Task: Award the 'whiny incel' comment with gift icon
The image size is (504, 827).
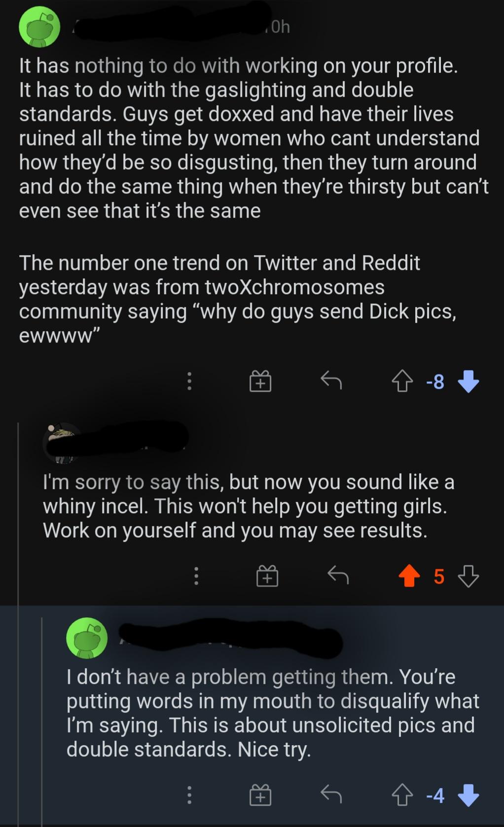Action: pos(267,576)
